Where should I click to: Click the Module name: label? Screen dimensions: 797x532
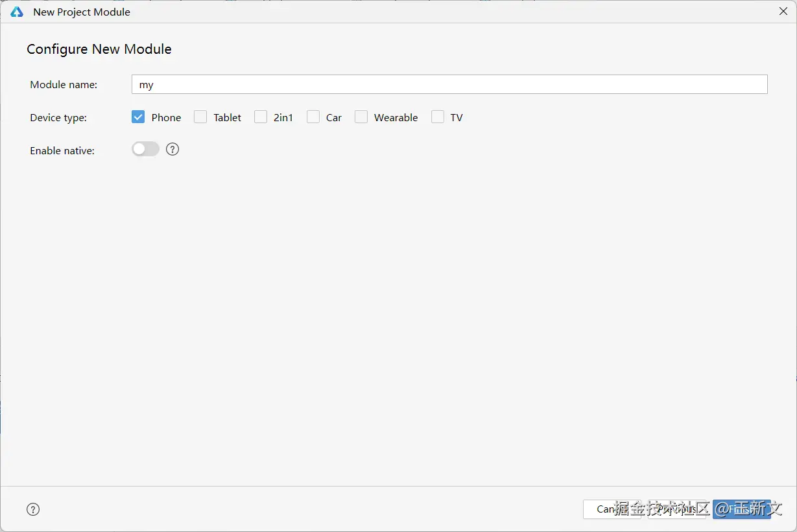(64, 85)
